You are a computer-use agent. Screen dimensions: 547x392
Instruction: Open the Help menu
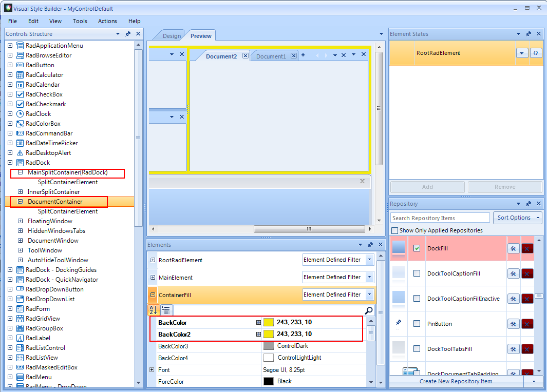tap(134, 21)
